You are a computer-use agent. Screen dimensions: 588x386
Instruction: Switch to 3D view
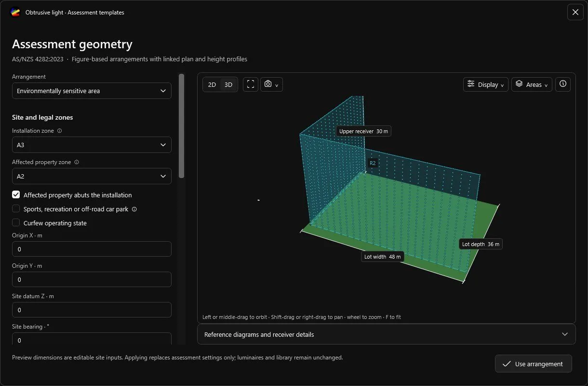click(x=228, y=84)
